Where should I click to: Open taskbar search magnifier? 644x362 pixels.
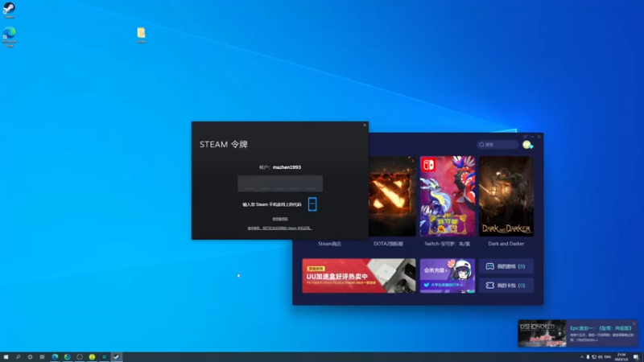pos(18,357)
